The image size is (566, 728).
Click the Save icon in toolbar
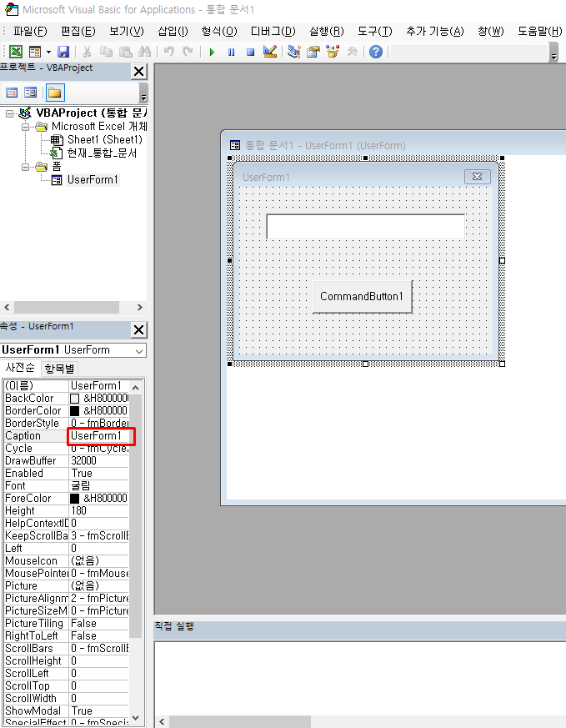point(63,52)
